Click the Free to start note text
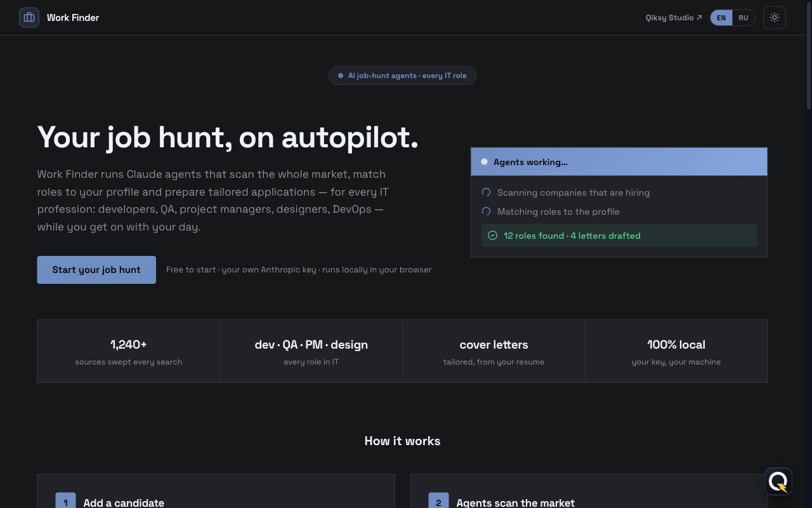812x508 pixels. 299,270
